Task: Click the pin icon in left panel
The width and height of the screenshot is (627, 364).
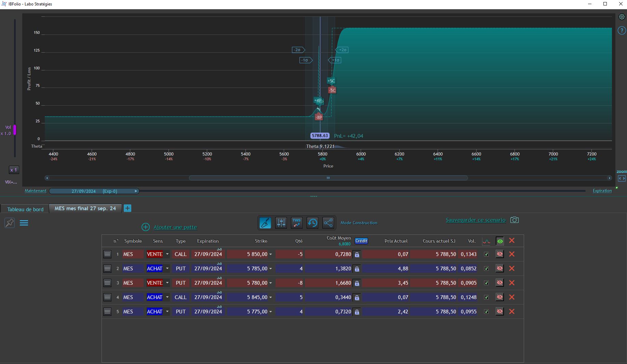Action: [x=10, y=223]
